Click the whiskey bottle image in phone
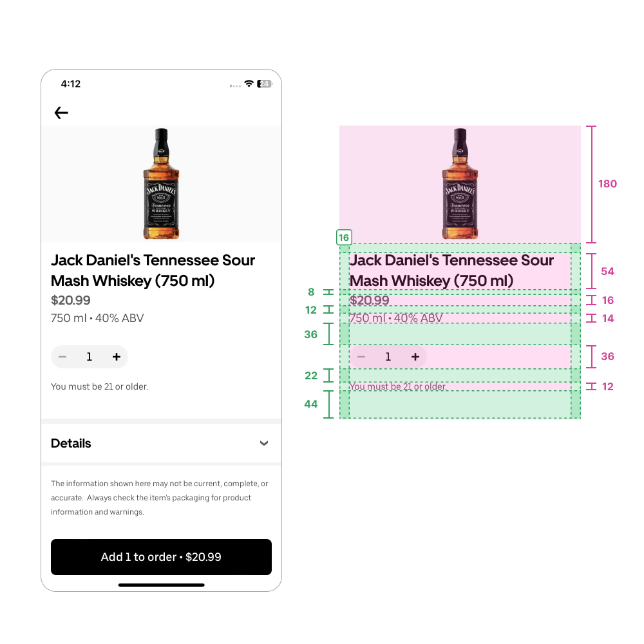Screen dimensions: 644x644 (x=162, y=184)
